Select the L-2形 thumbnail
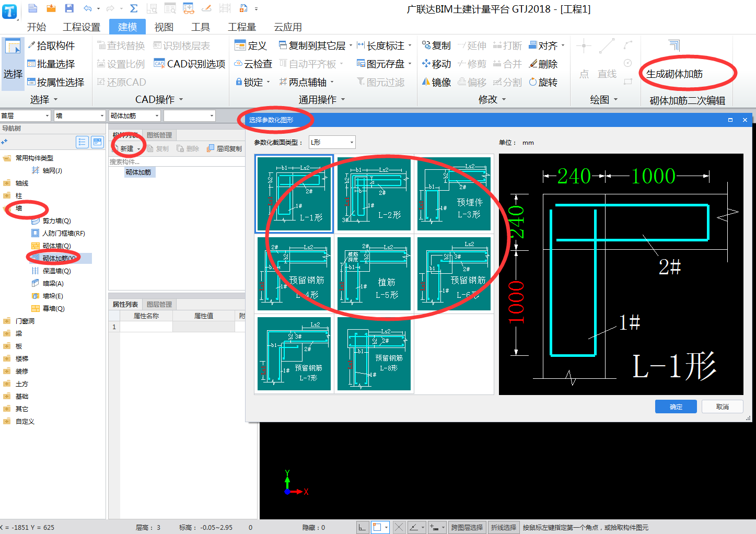Image resolution: width=756 pixels, height=534 pixels. [374, 193]
